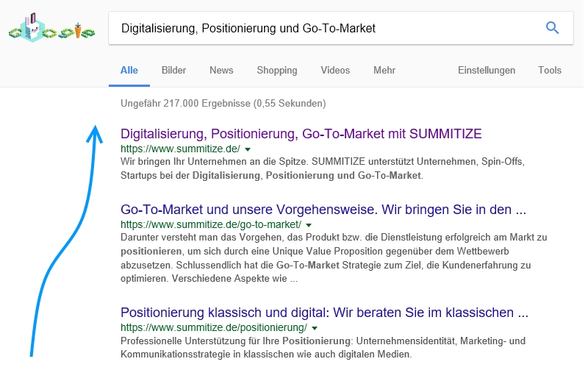Click the green summitize.de/go-to-market/ URL
The image size is (588, 370).
coord(211,225)
